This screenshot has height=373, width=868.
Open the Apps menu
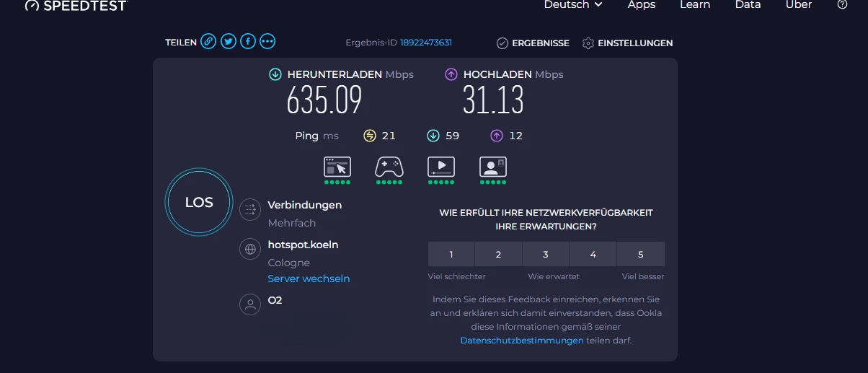[642, 5]
